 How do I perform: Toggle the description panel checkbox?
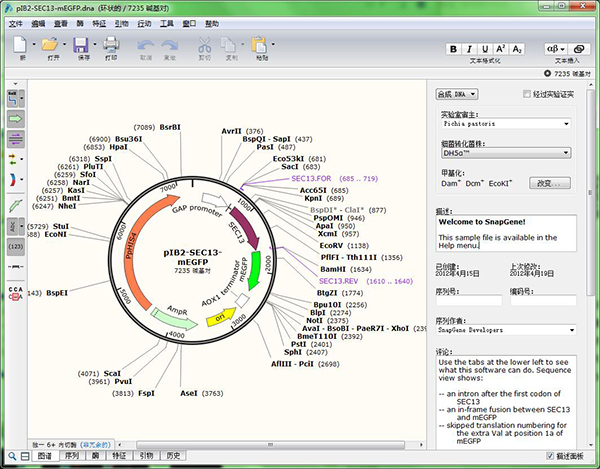tap(550, 456)
